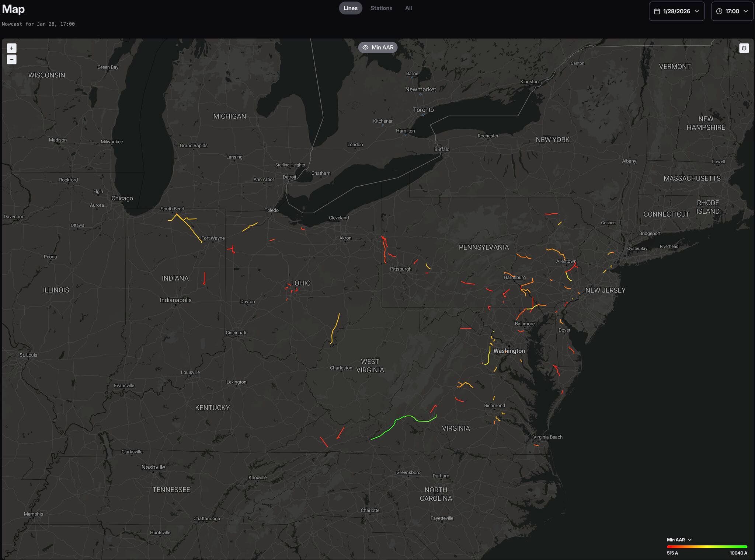755x560 pixels.
Task: Open the map layers icon
Action: pyautogui.click(x=744, y=48)
